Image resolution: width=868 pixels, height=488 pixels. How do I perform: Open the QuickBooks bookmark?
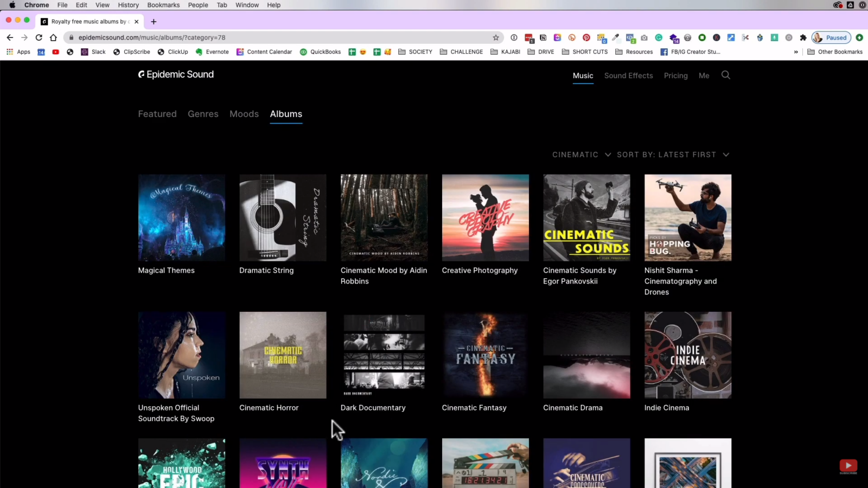pyautogui.click(x=320, y=52)
